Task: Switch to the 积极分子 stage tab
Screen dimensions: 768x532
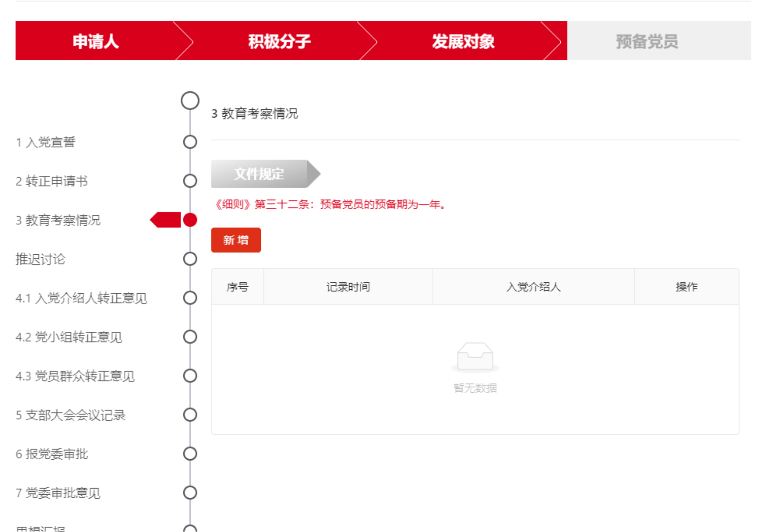Action: [279, 41]
